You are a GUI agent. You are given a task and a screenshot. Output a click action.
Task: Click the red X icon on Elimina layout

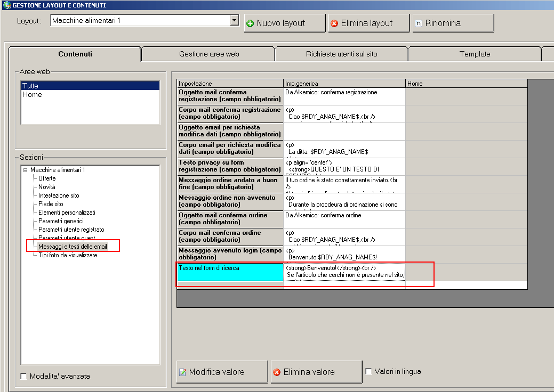tap(334, 23)
